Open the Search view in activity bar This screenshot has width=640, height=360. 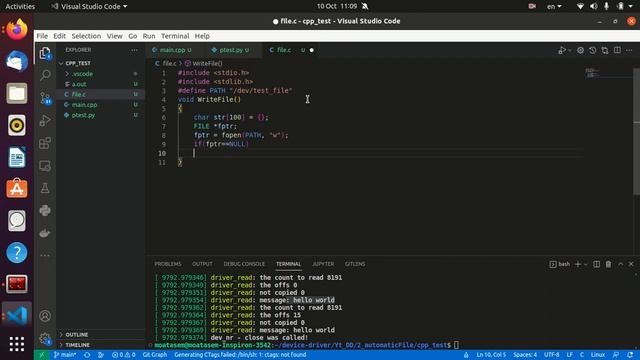pyautogui.click(x=45, y=75)
